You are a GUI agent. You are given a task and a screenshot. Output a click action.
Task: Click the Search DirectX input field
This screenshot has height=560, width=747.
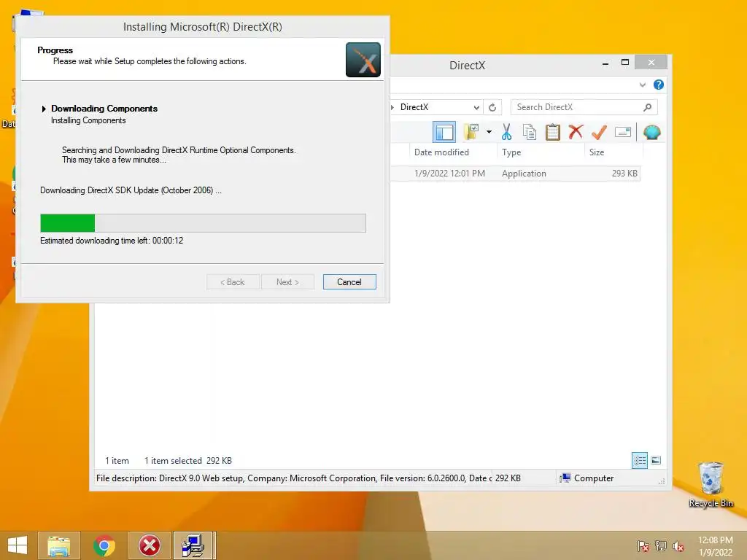click(584, 107)
